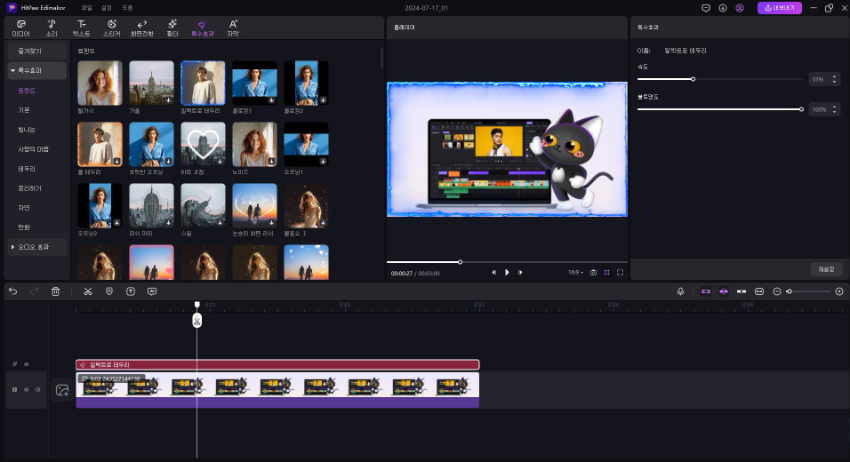The height and width of the screenshot is (462, 850).
Task: Click the 재설정 reset button
Action: click(824, 269)
